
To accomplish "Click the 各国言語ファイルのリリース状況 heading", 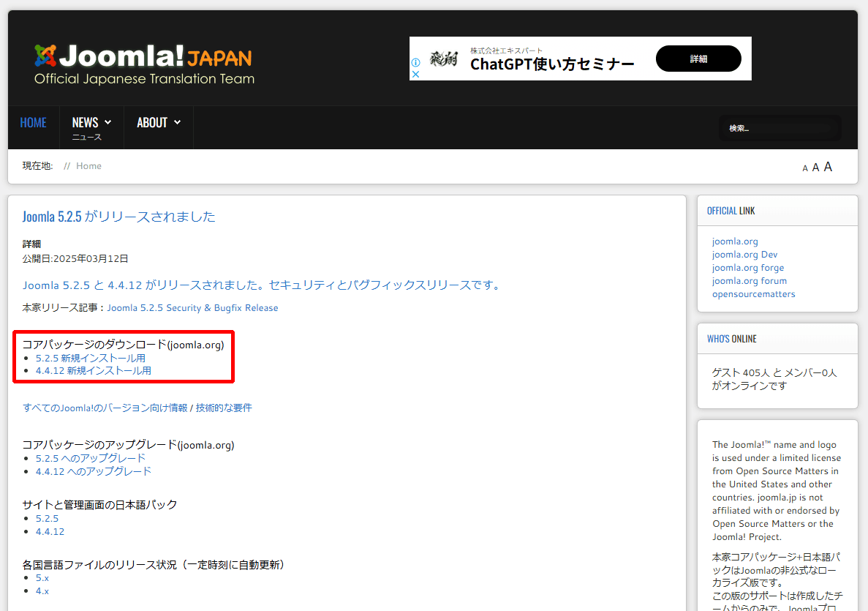I will click(153, 564).
